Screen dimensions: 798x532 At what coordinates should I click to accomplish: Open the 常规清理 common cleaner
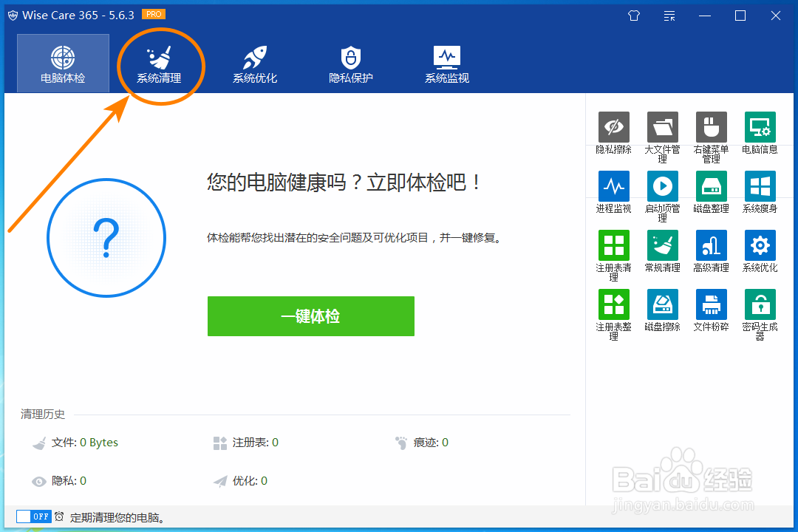[x=662, y=245]
